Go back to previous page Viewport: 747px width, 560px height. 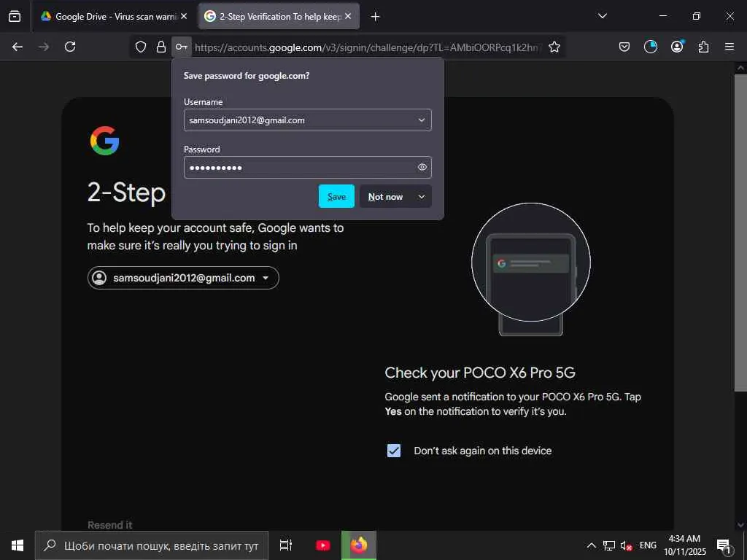[18, 47]
